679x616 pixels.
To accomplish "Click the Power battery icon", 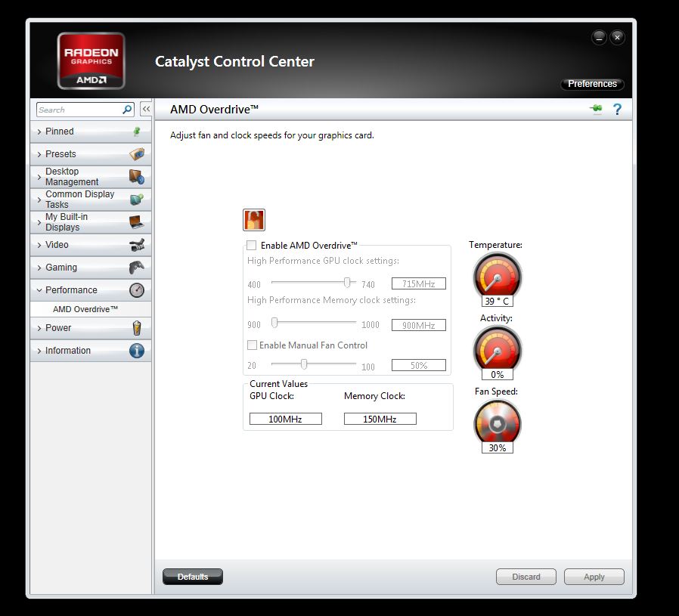I will pos(137,328).
